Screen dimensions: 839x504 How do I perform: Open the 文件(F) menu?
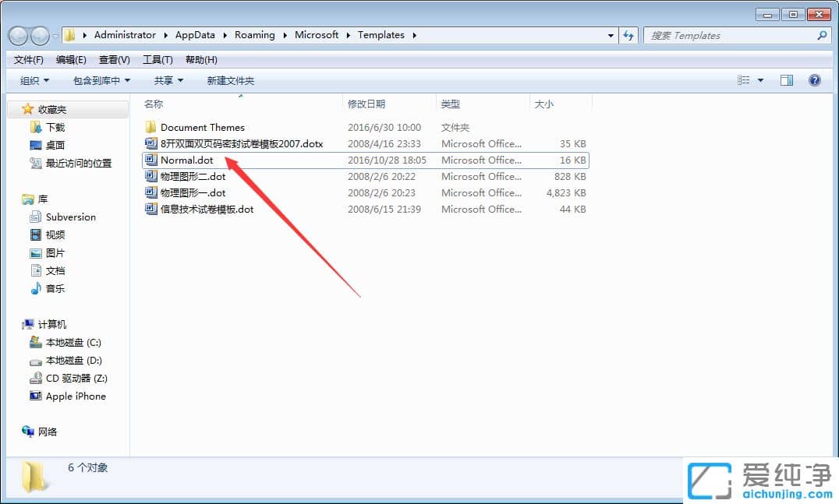pos(27,59)
